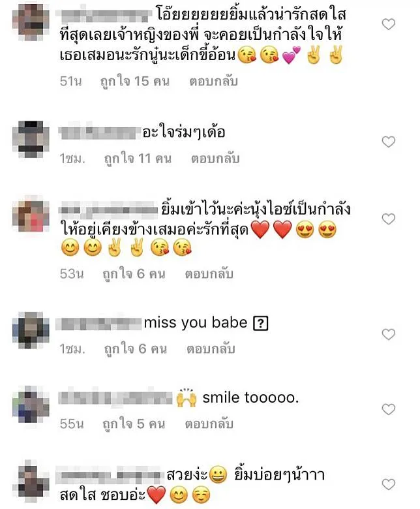Reply to the comment posted 53 minutes ago
The width and height of the screenshot is (420, 509).
coord(209,274)
